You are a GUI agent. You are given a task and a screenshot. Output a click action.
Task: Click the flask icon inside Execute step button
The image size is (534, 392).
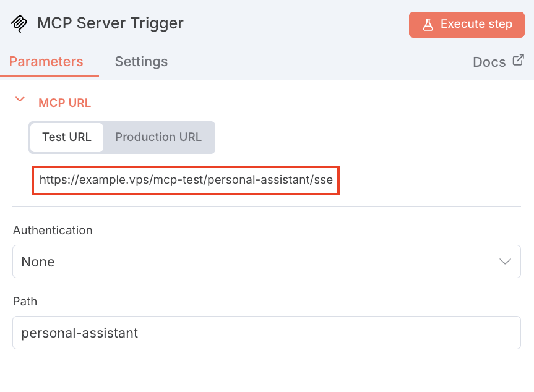coord(428,25)
